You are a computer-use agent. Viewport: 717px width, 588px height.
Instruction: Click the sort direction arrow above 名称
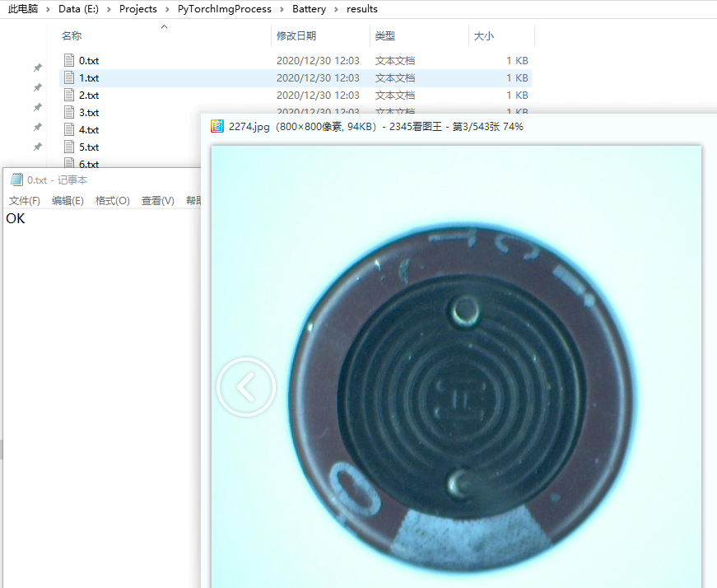pos(164,26)
